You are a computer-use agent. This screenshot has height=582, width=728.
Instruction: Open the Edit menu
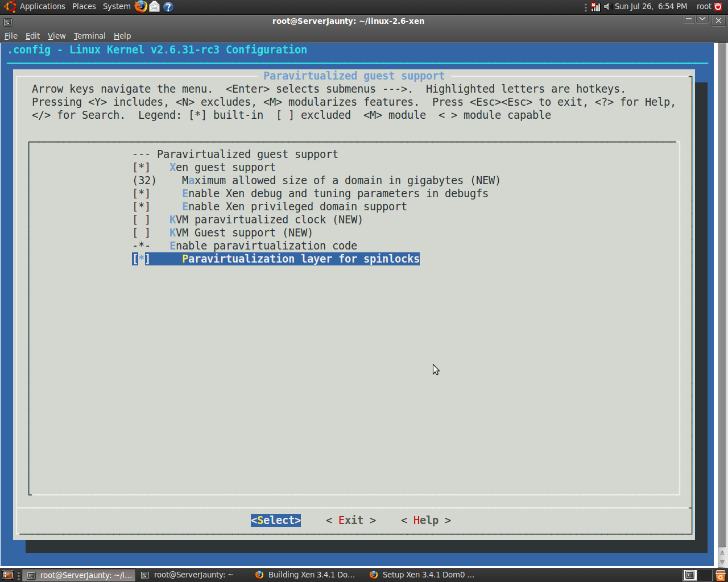[x=32, y=36]
